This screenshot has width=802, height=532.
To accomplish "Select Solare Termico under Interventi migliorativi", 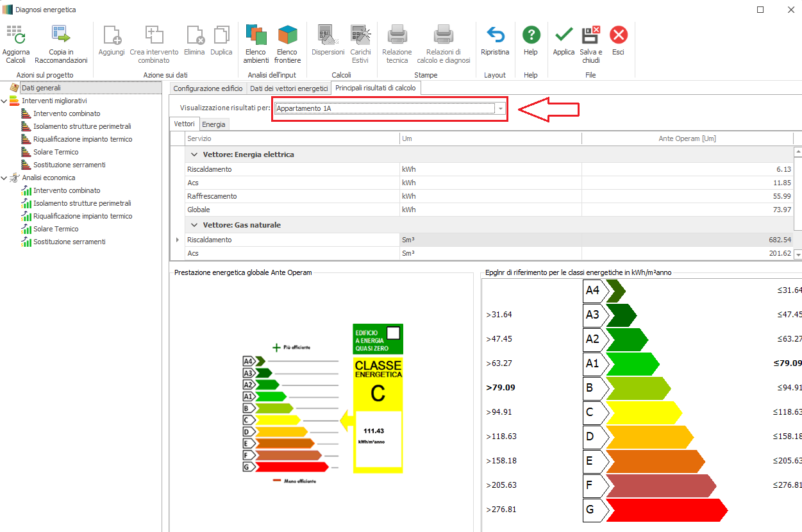I will click(56, 152).
